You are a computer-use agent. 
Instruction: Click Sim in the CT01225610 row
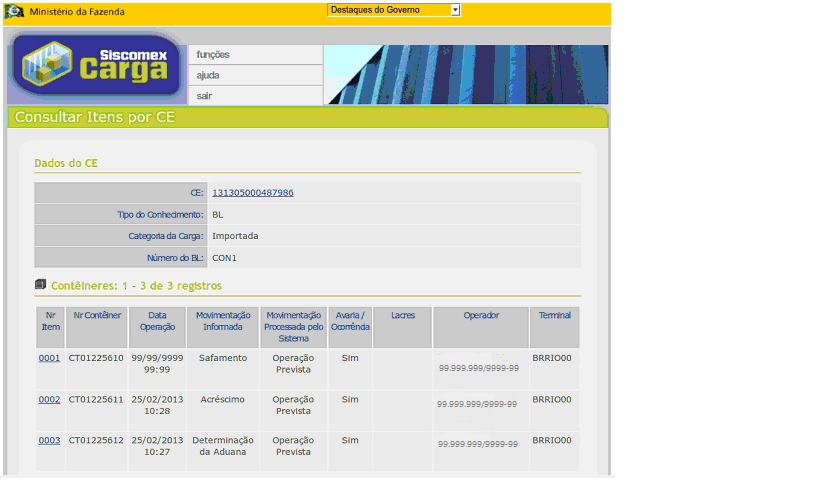tap(350, 358)
